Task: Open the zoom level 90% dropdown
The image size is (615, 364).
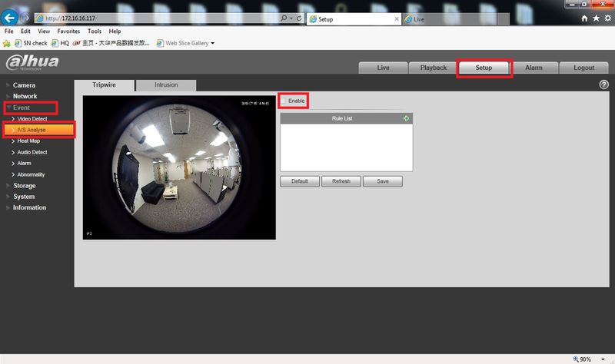Action: point(603,359)
